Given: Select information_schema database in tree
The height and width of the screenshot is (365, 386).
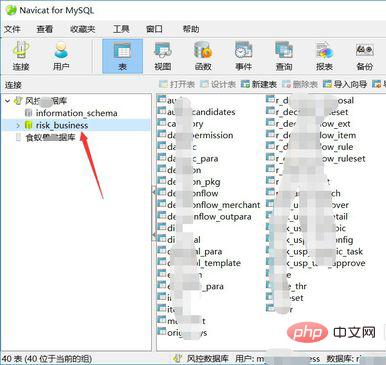Looking at the screenshot, I should [76, 113].
